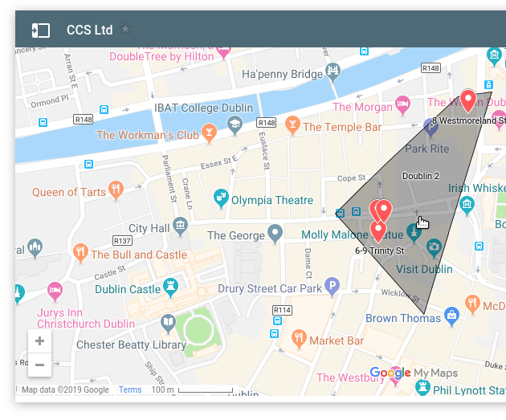The width and height of the screenshot is (506, 420).
Task: Click the Google My Maps logo
Action: pyautogui.click(x=414, y=373)
